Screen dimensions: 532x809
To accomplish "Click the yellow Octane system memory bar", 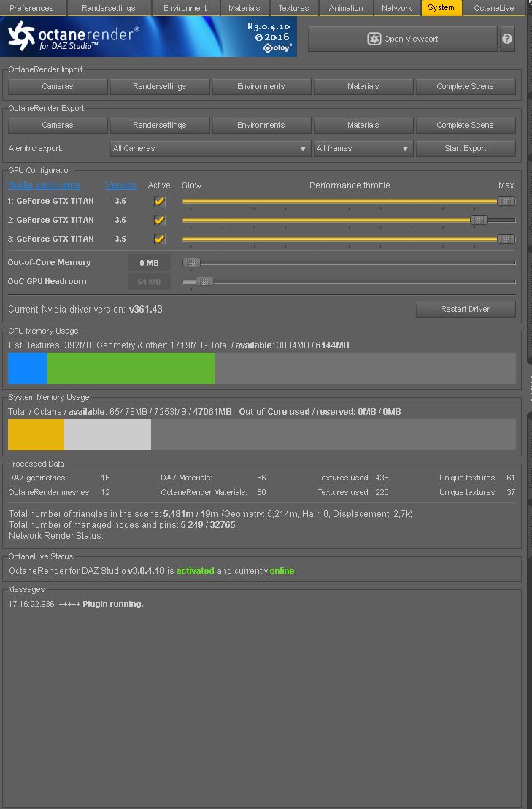I will tap(36, 434).
